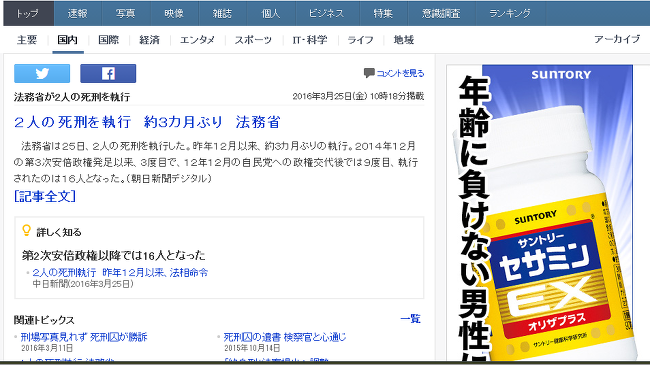Click the lightbulb icon beside 詳しく知る
650x372 pixels.
[x=27, y=231]
